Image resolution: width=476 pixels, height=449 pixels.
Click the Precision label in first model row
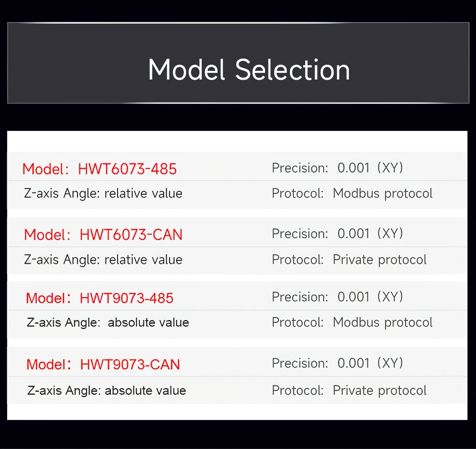(300, 168)
